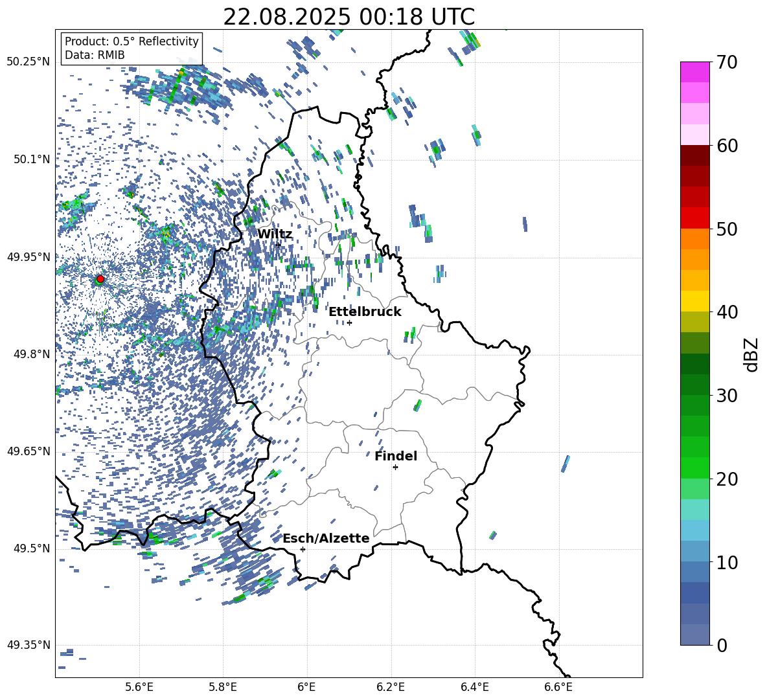Click the 50.25°N latitude label
Viewport: 767px width, 700px height.
(29, 62)
